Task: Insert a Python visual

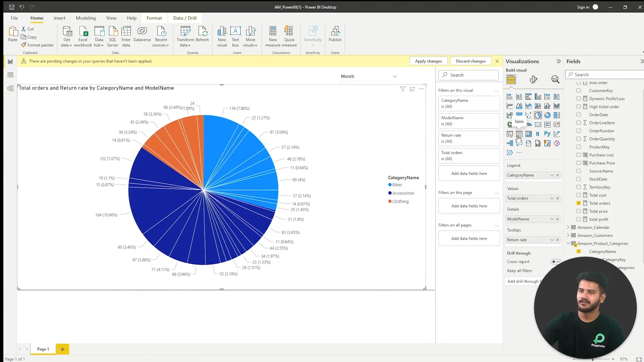Action: (x=547, y=134)
